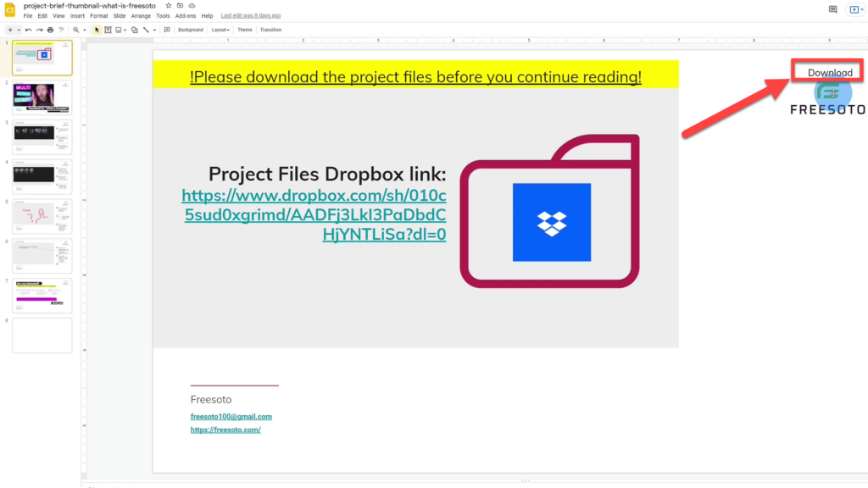Image resolution: width=868 pixels, height=488 pixels.
Task: Select slide 4 thumbnail
Action: coord(42,176)
